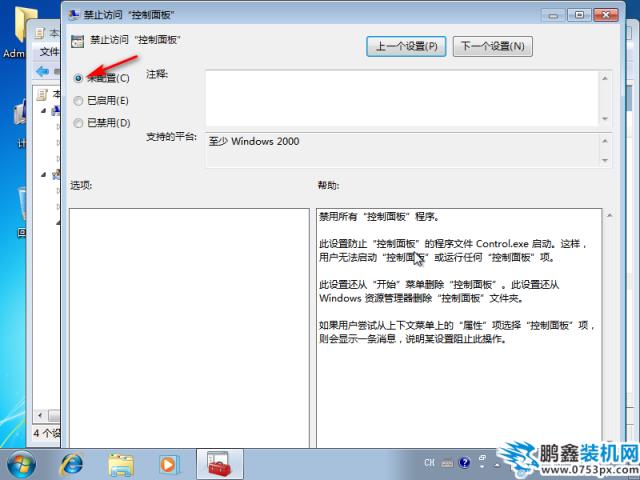Image resolution: width=640 pixels, height=480 pixels.
Task: Click the keyboard icon in the language bar
Action: click(x=447, y=463)
